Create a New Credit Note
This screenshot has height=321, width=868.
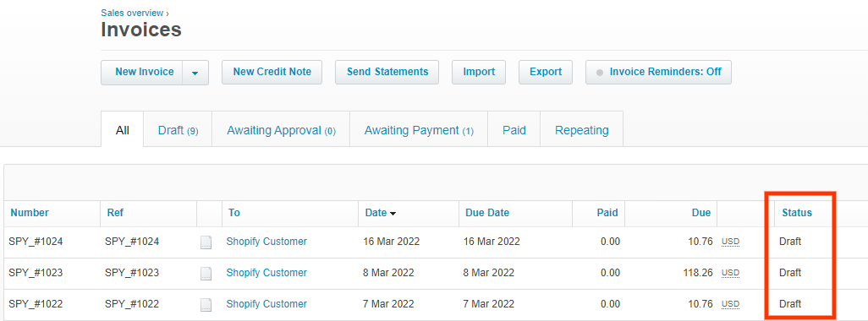[272, 73]
